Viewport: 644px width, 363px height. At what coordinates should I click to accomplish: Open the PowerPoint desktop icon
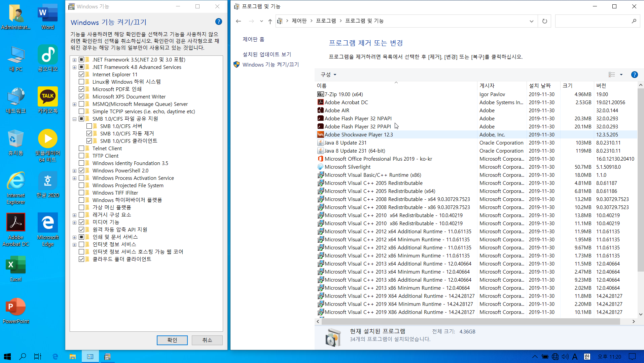coord(16,311)
